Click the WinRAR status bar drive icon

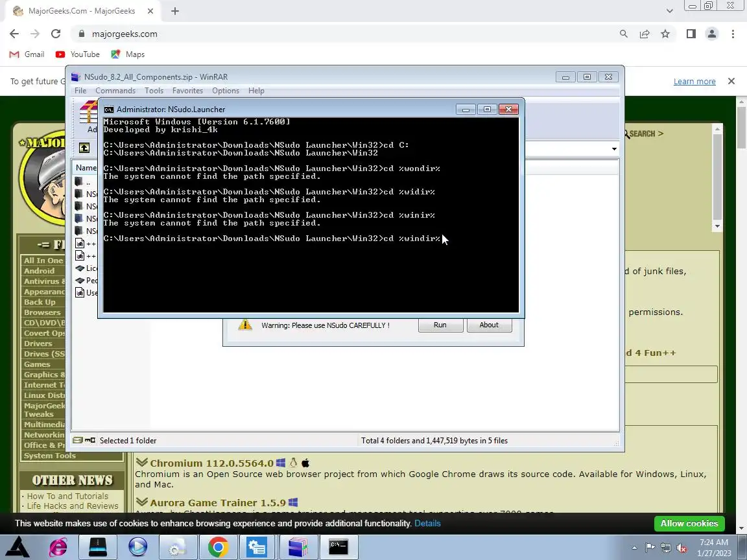tap(78, 441)
